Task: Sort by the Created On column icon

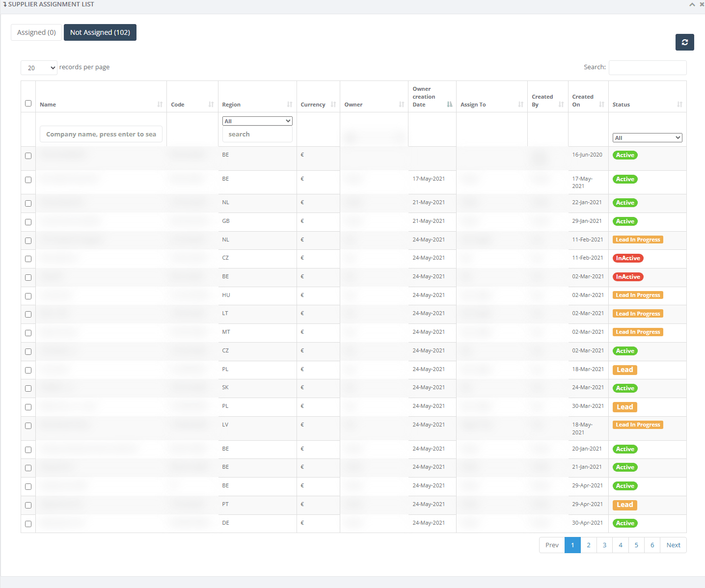Action: coord(601,105)
